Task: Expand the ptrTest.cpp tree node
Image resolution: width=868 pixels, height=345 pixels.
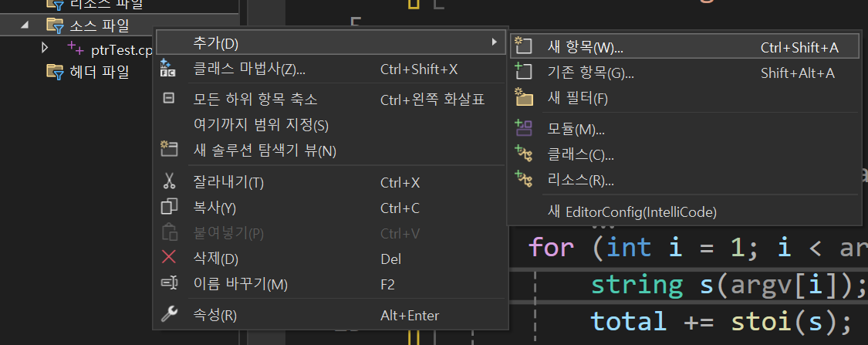Action: click(45, 48)
